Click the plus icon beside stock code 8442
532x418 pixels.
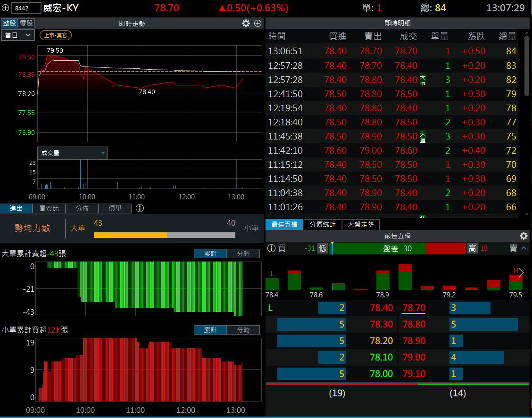tap(5, 8)
